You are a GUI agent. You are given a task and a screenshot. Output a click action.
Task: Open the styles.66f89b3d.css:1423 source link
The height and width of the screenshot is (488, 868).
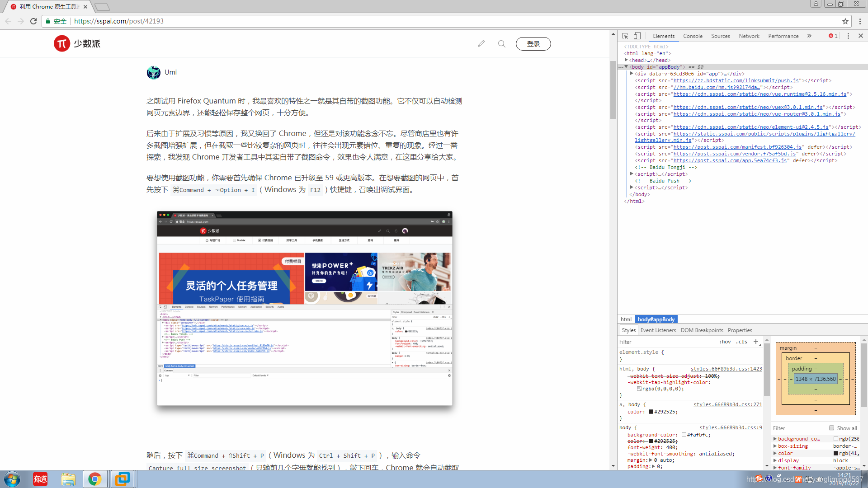click(726, 369)
